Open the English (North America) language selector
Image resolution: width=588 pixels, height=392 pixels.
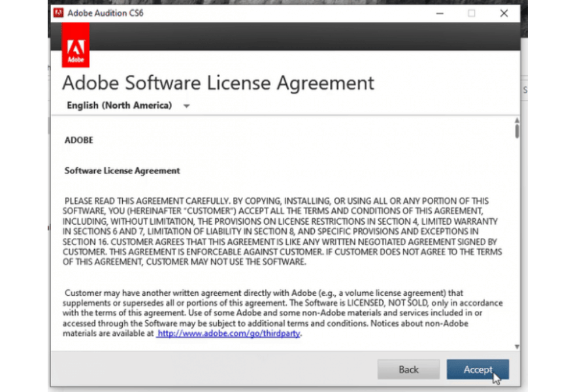(x=119, y=105)
